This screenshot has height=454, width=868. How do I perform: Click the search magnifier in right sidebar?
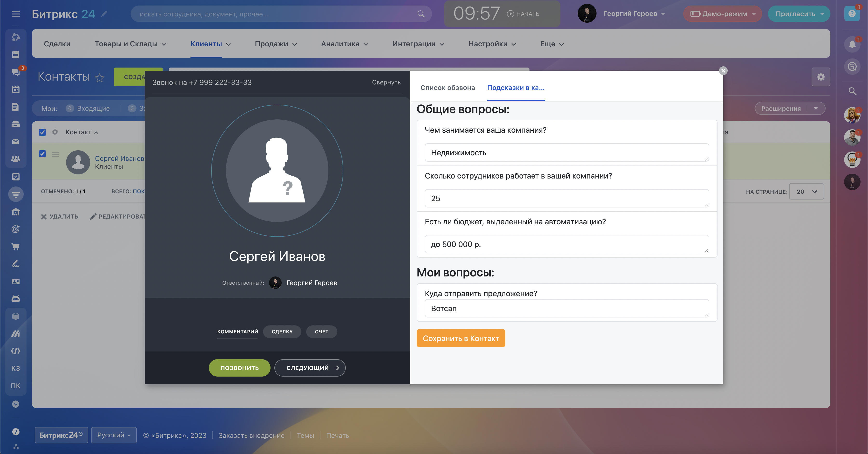[x=852, y=91]
